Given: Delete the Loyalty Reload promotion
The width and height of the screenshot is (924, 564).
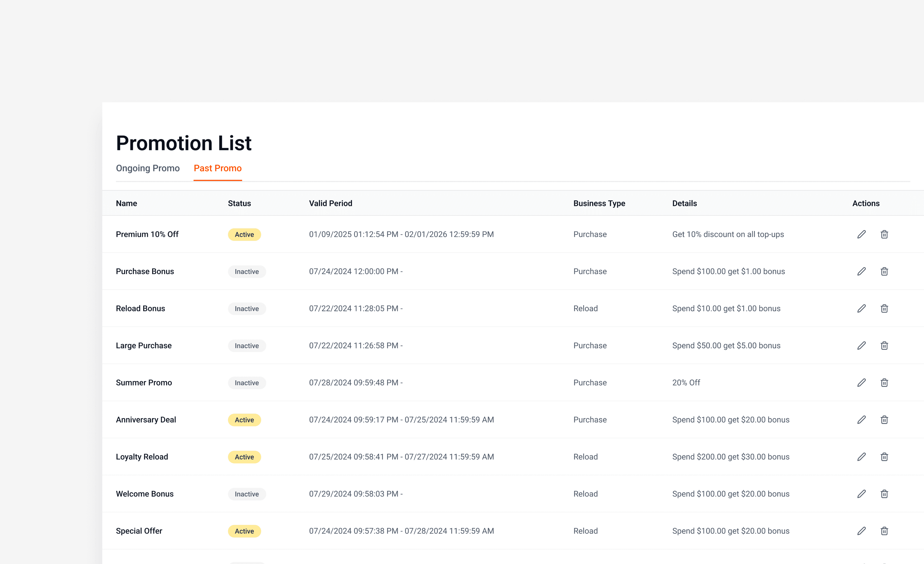Looking at the screenshot, I should pyautogui.click(x=884, y=457).
